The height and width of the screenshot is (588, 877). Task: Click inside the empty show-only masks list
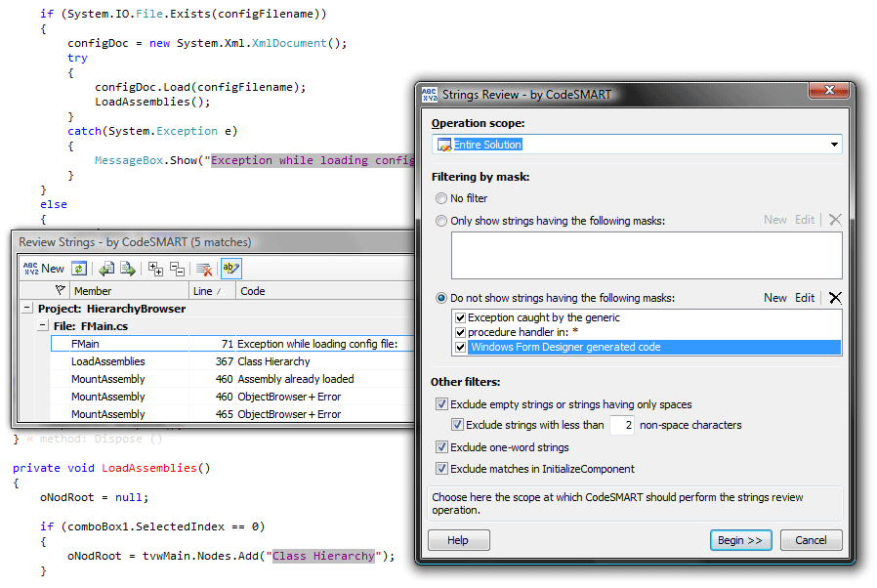[x=647, y=255]
